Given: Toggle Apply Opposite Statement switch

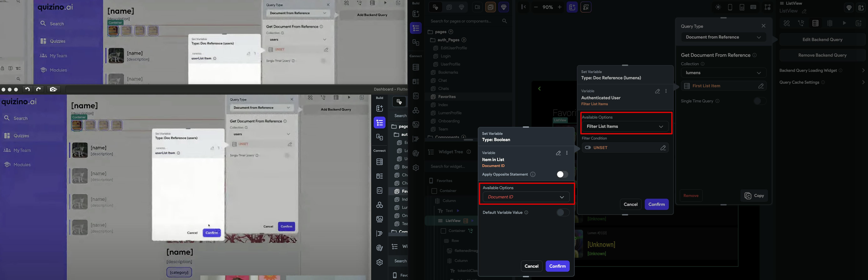Looking at the screenshot, I should (562, 174).
